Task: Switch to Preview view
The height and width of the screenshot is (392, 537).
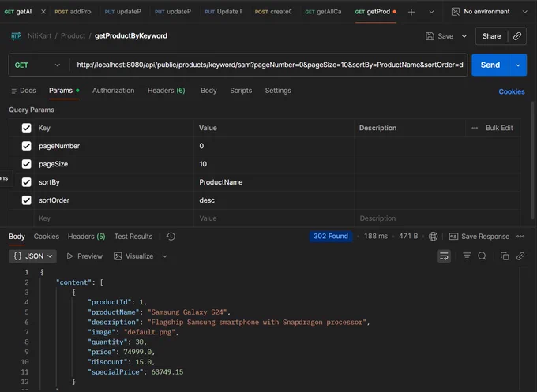Action: (x=84, y=256)
